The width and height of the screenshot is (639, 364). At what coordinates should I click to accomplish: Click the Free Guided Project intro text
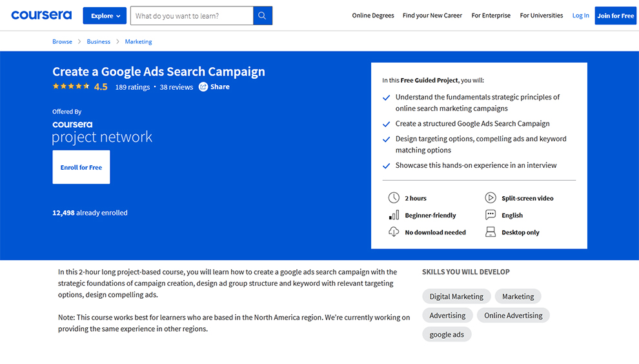433,80
